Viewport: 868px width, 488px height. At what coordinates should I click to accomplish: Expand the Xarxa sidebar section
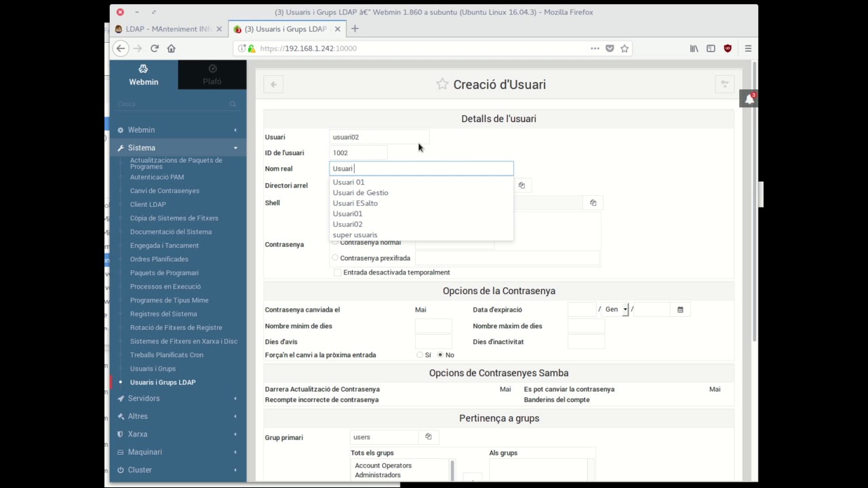[178, 434]
